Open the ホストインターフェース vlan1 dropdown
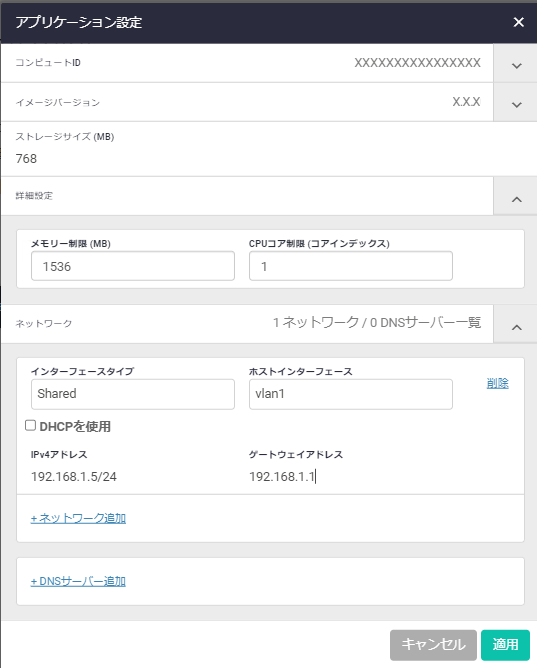This screenshot has width=537, height=668. tap(350, 394)
